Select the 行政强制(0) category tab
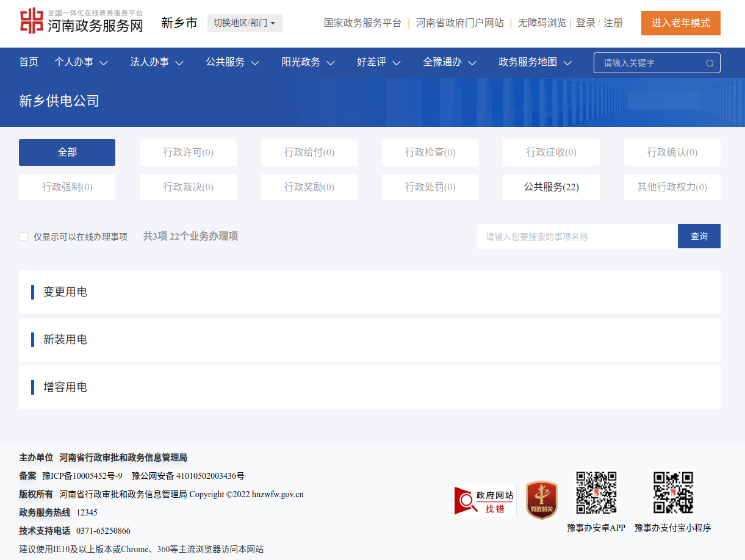Image resolution: width=745 pixels, height=560 pixels. (67, 187)
